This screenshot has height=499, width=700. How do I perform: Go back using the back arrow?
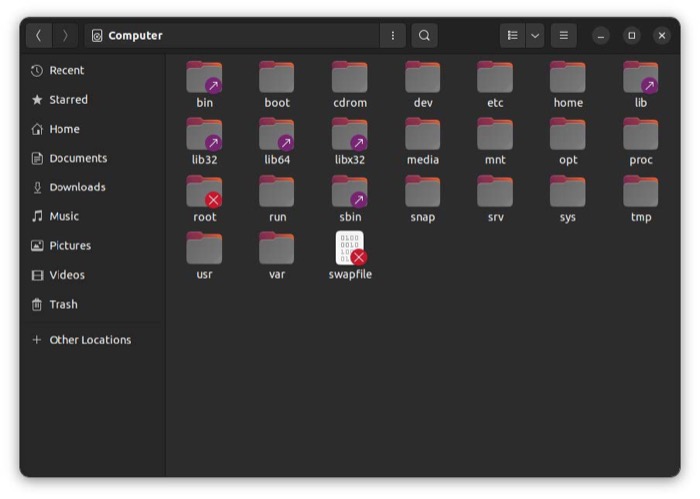(38, 35)
